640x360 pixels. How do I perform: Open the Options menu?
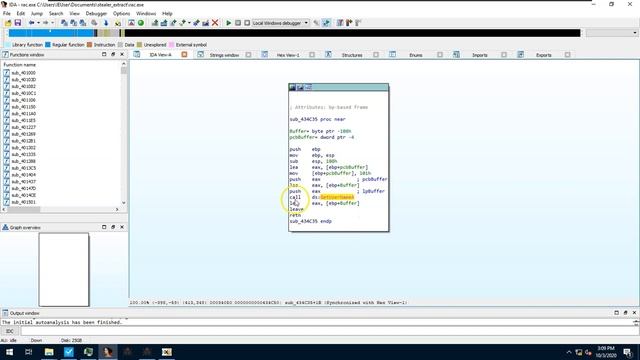tap(121, 13)
